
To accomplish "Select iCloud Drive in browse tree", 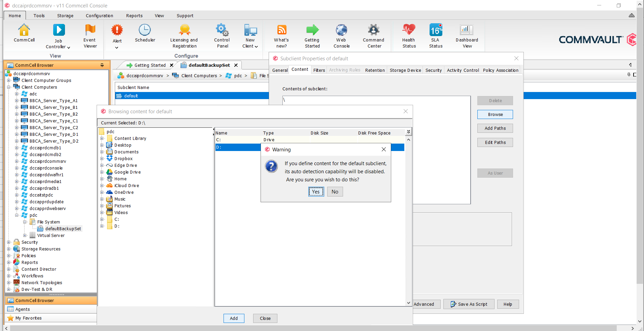I will pyautogui.click(x=127, y=186).
